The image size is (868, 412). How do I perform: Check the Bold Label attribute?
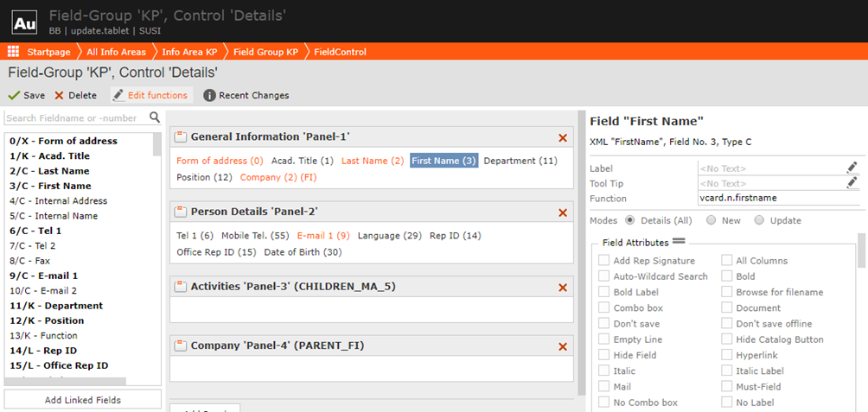coord(604,292)
